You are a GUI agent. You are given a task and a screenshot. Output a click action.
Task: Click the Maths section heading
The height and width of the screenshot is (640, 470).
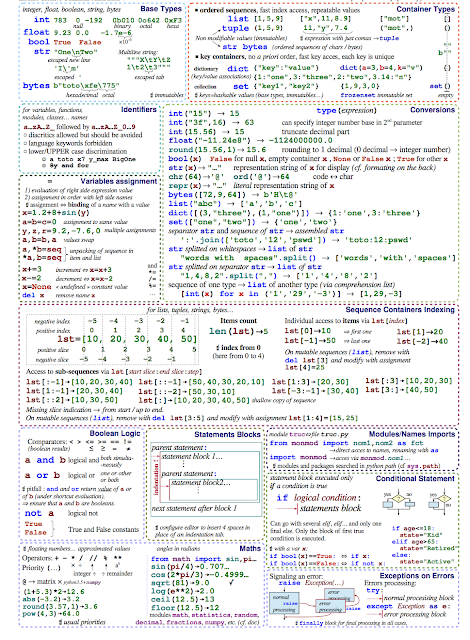point(250,548)
